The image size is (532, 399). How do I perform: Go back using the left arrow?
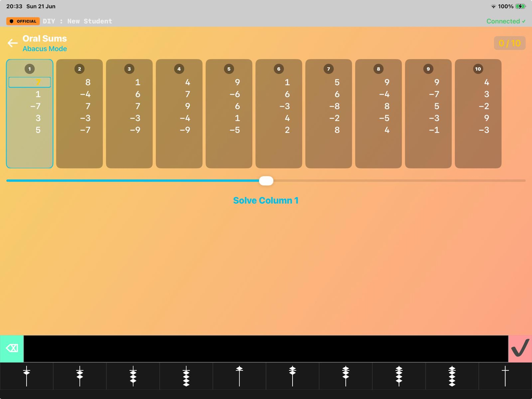(13, 43)
